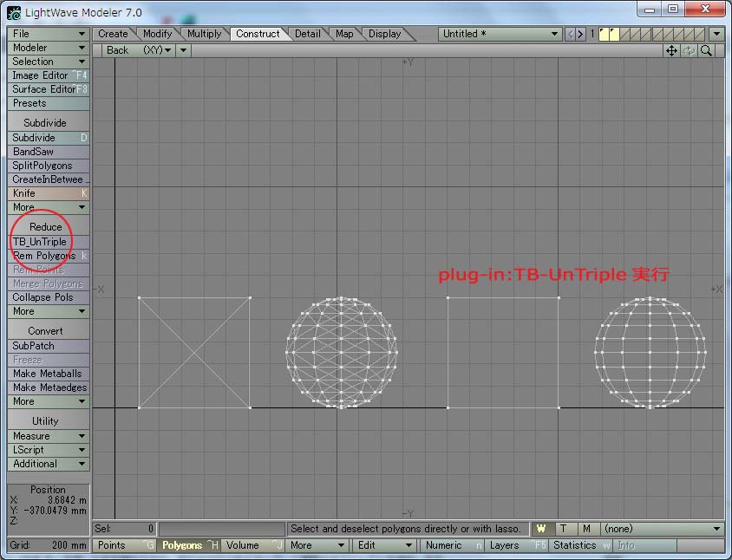The height and width of the screenshot is (560, 732).
Task: Click the Sel count field
Action: [x=124, y=529]
